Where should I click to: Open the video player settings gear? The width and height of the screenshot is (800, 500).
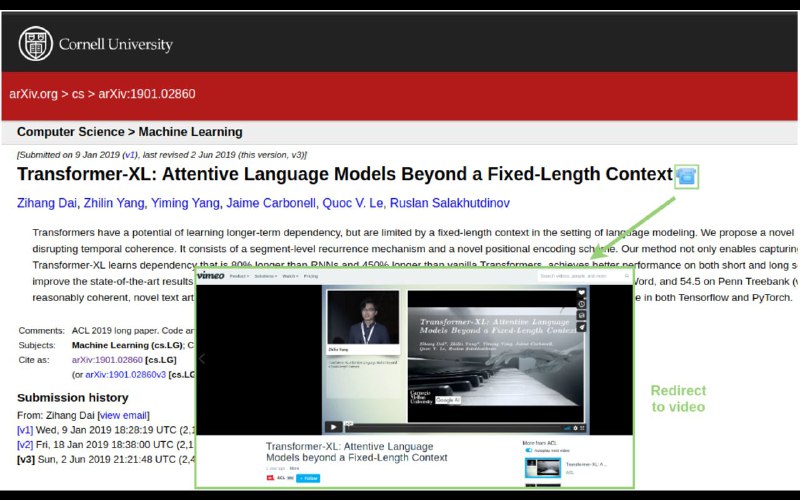[575, 428]
